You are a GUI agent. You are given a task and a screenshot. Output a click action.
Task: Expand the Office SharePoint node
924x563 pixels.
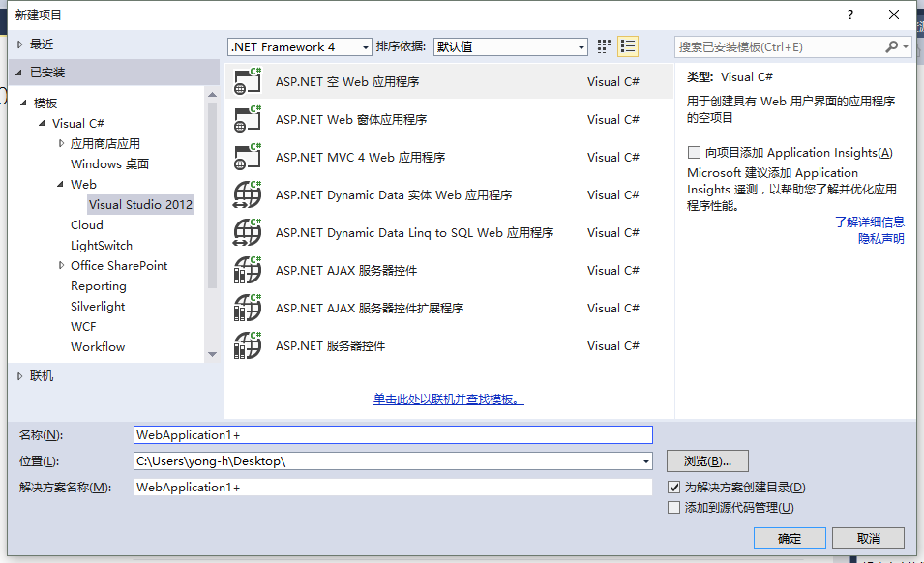point(61,266)
